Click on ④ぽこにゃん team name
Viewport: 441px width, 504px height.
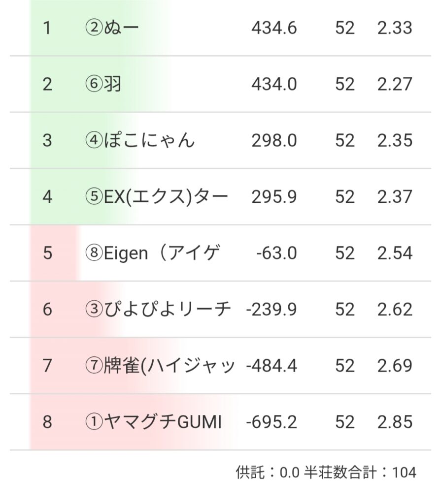click(140, 141)
